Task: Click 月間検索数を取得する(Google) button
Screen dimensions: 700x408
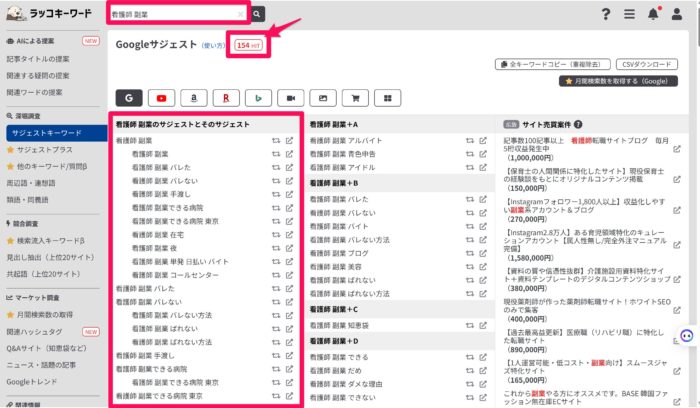Action: tap(618, 81)
